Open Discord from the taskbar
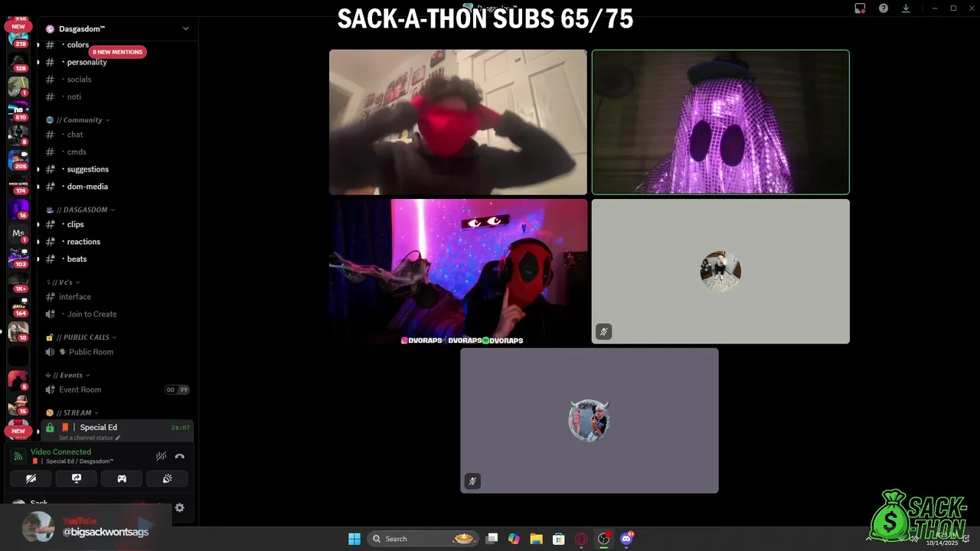Image resolution: width=980 pixels, height=551 pixels. click(626, 539)
